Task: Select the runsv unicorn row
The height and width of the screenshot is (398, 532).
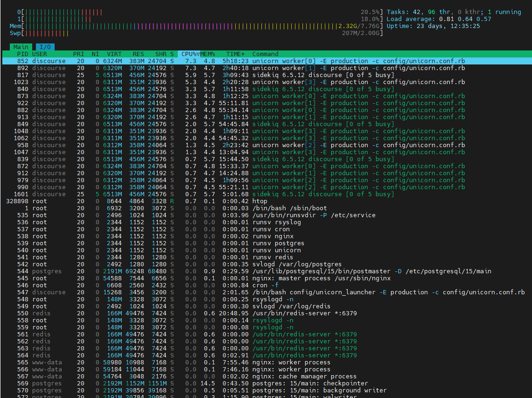Action: (266, 250)
